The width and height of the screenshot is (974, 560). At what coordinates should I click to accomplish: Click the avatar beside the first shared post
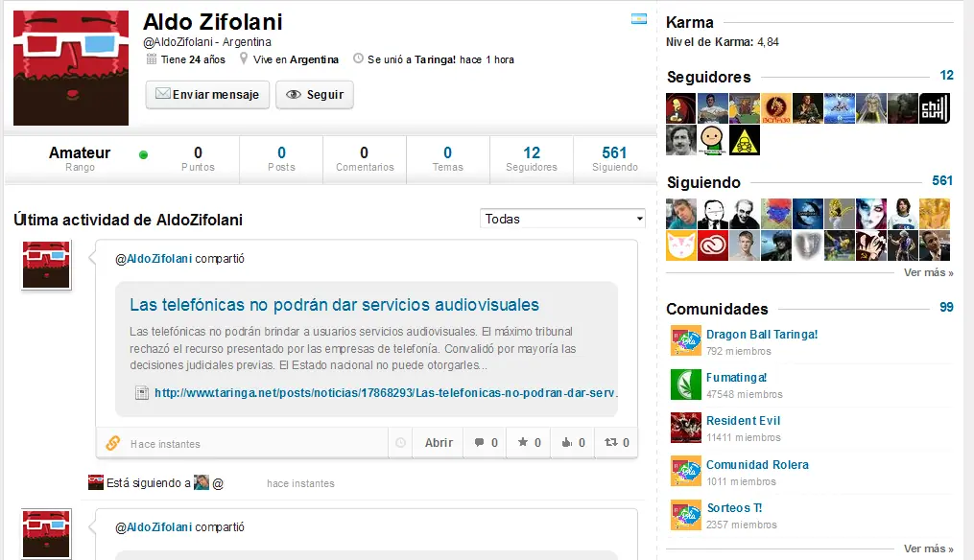tap(46, 265)
